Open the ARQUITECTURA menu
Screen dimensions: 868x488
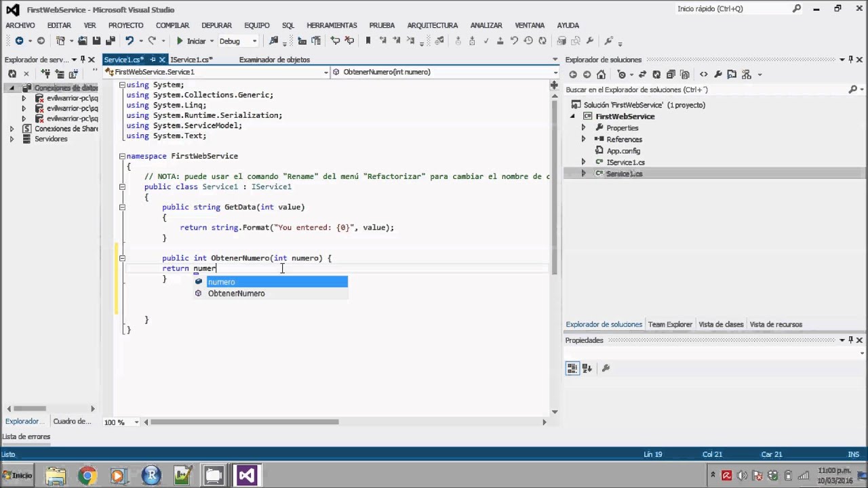(x=433, y=25)
